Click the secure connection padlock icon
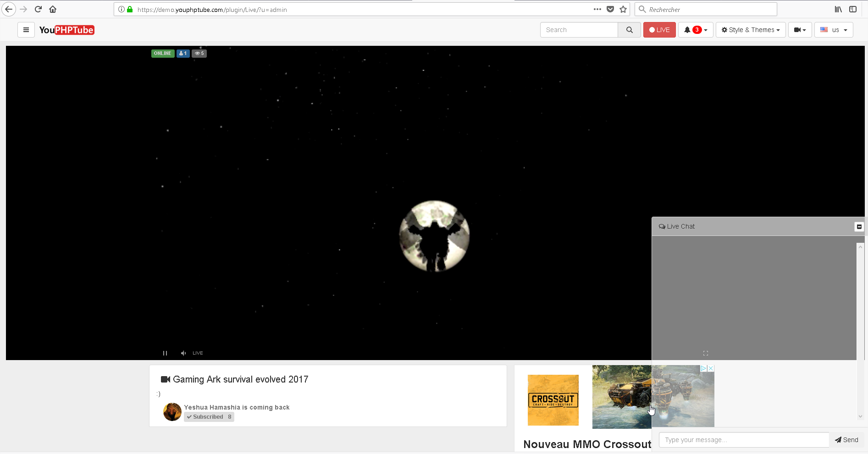This screenshot has width=868, height=454. pyautogui.click(x=130, y=9)
